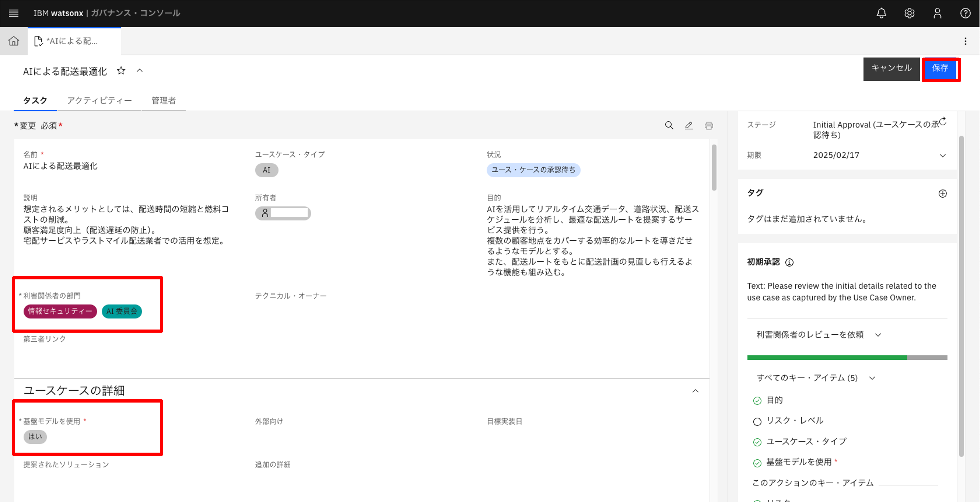Image resolution: width=980 pixels, height=503 pixels.
Task: Collapse the ユースケースの詳細 section
Action: pos(695,391)
